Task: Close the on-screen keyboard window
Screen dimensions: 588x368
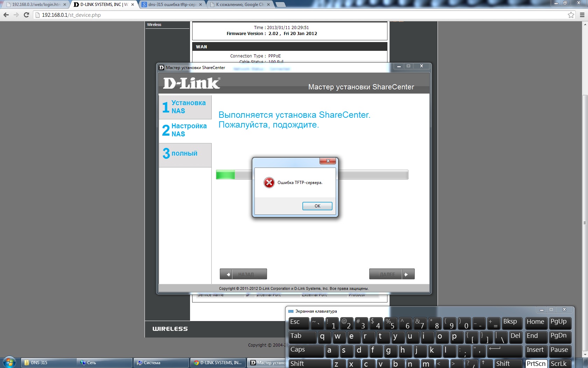Action: [564, 310]
